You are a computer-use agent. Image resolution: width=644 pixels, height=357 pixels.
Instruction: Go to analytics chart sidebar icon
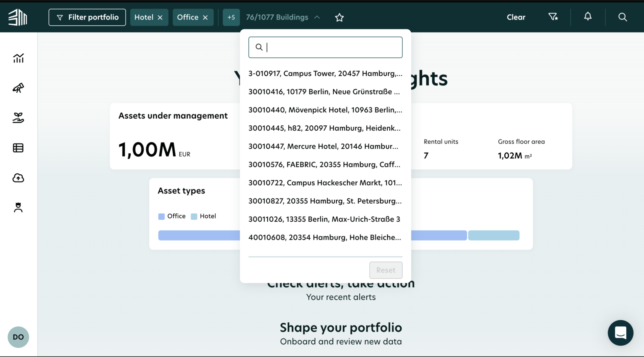coord(18,58)
